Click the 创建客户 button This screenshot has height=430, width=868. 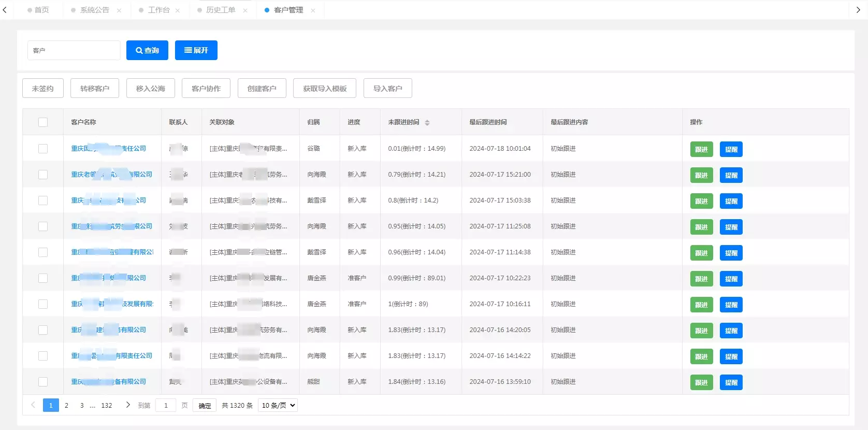[x=262, y=89]
